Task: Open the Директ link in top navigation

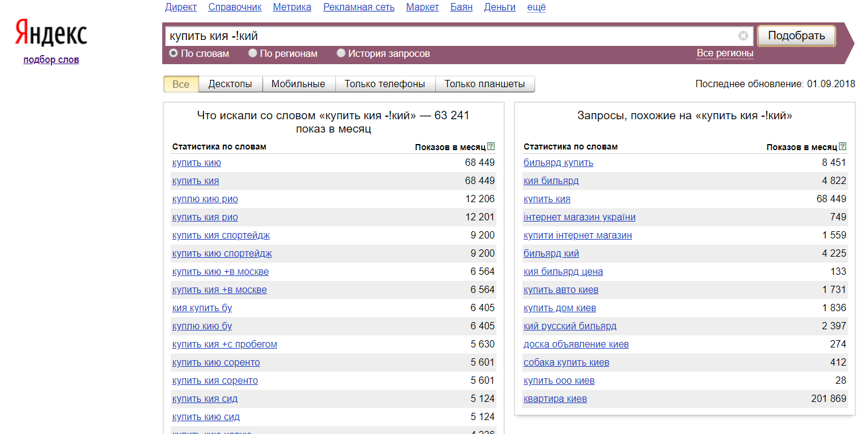Action: tap(181, 7)
